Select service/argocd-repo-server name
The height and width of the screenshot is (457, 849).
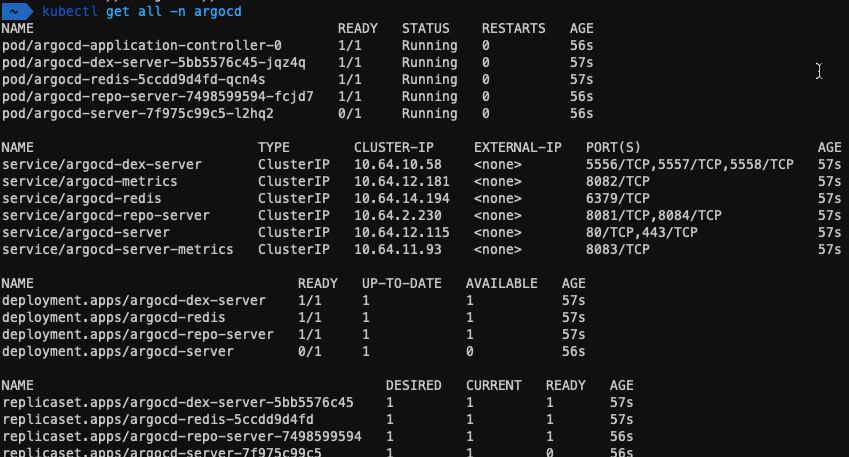click(x=106, y=216)
